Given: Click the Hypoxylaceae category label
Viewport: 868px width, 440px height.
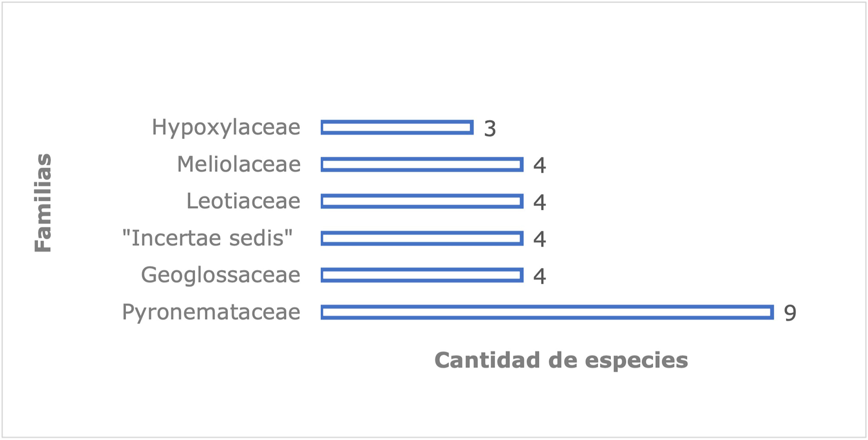Looking at the screenshot, I should [226, 128].
